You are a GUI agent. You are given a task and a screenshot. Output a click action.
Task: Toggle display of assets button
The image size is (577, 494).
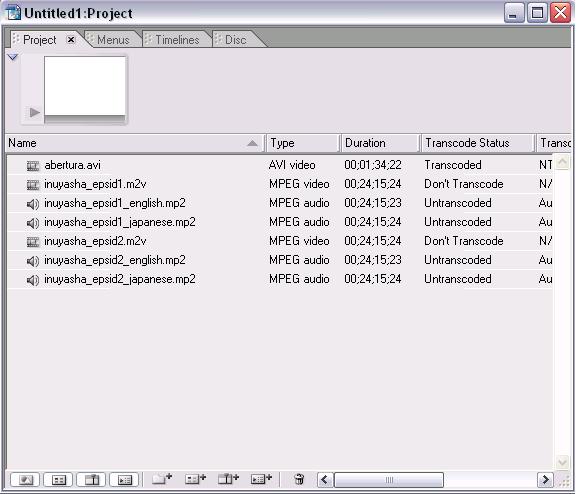coord(25,480)
